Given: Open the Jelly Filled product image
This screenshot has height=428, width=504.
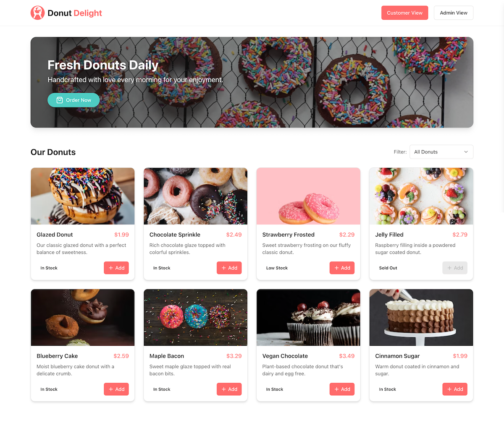Looking at the screenshot, I should (421, 196).
